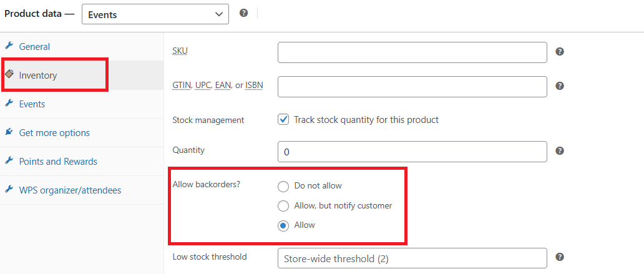Click the Low stock threshold field
The height and width of the screenshot is (274, 644).
tap(412, 258)
